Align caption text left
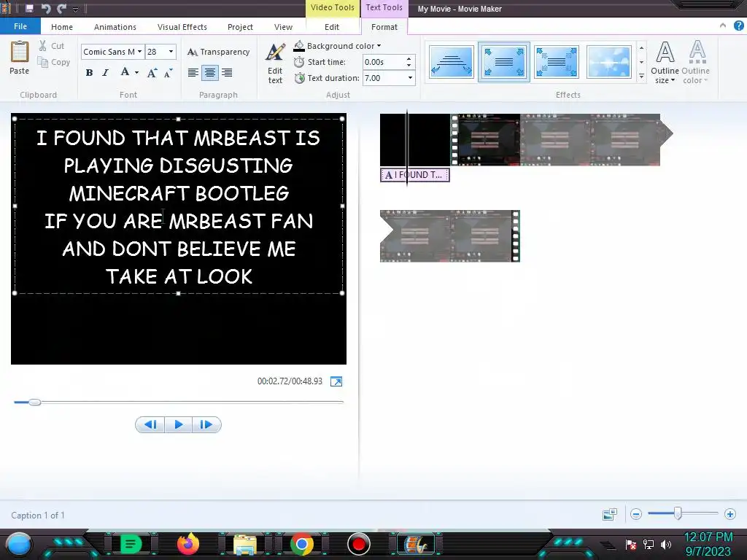Screen dimensions: 747x560 pos(193,72)
